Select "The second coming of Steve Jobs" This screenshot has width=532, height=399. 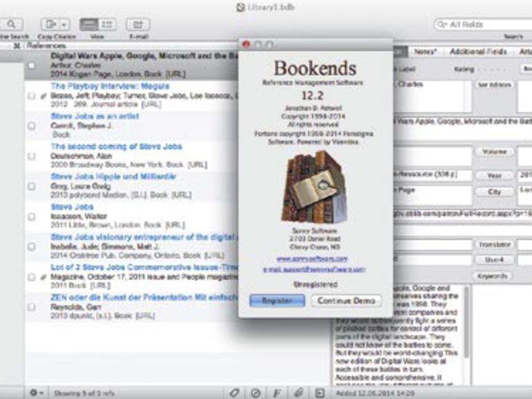pyautogui.click(x=116, y=146)
